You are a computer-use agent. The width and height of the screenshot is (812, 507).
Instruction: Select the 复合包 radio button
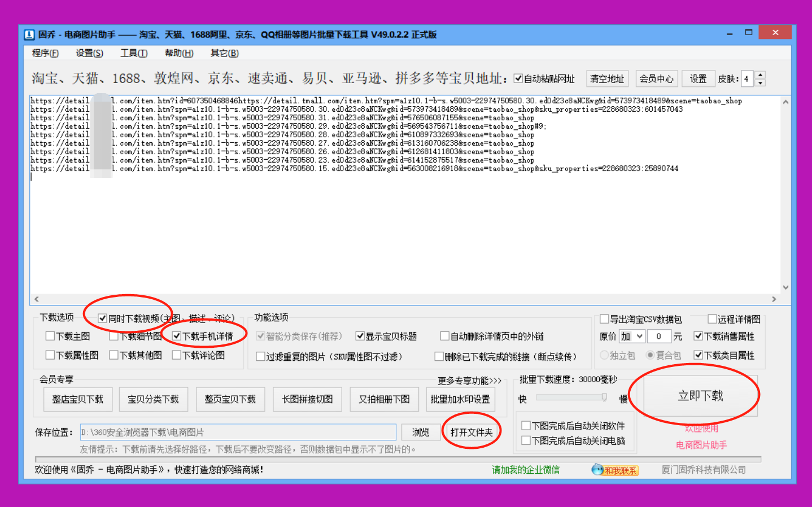coord(651,355)
